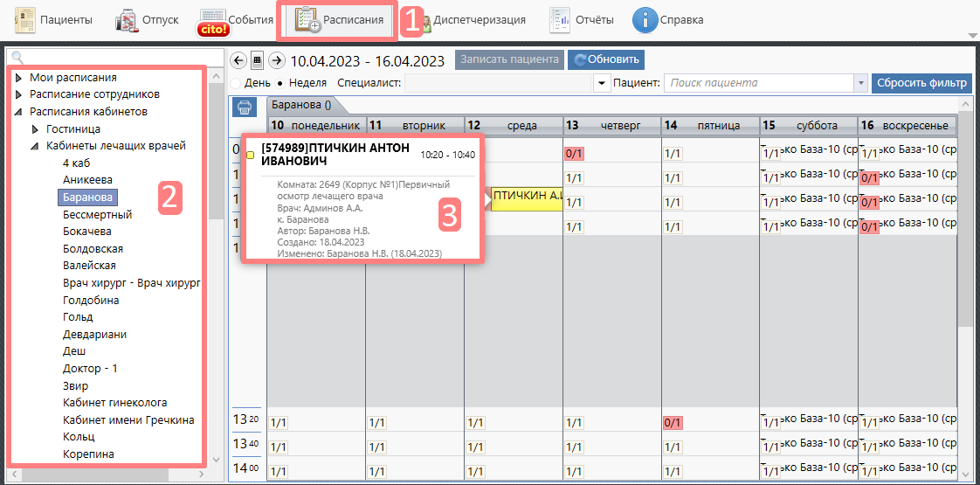Open the Специалист dropdown arrow
Screen dimensions: 980x485
point(601,83)
